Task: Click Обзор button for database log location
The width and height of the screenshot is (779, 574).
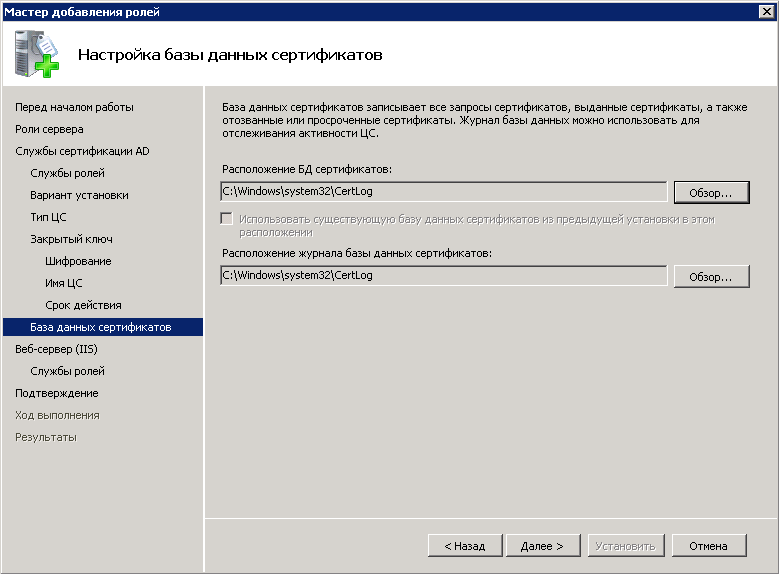Action: coord(711,276)
